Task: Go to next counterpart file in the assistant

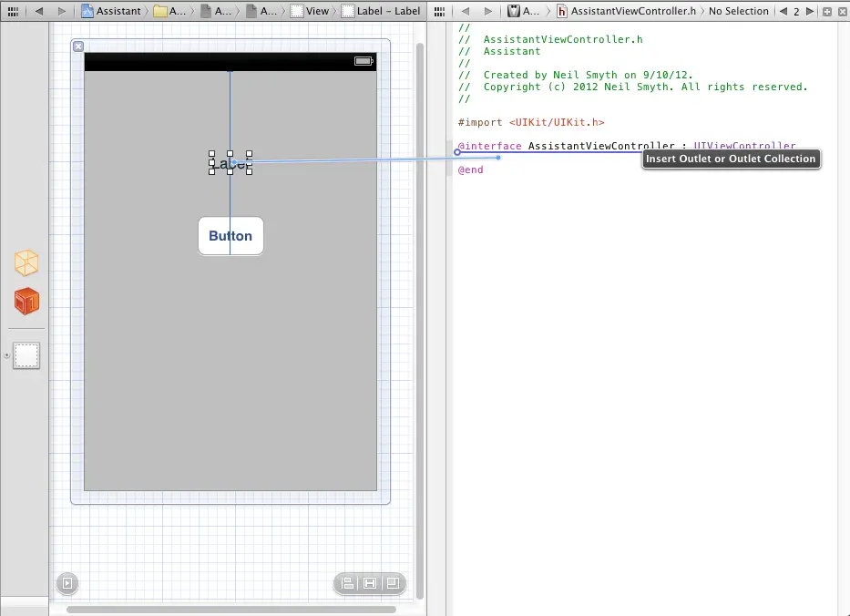Action: coord(810,11)
